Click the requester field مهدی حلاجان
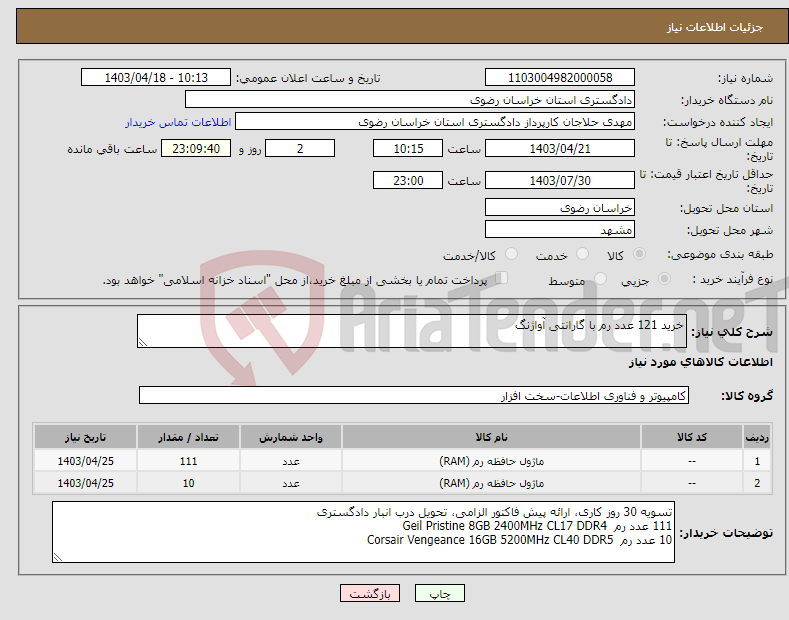The image size is (789, 620). (x=435, y=122)
